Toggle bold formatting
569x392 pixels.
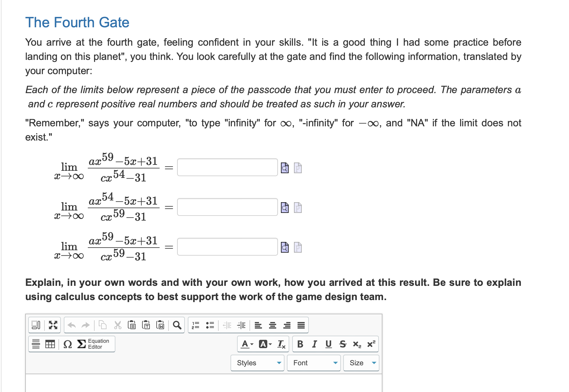click(300, 344)
